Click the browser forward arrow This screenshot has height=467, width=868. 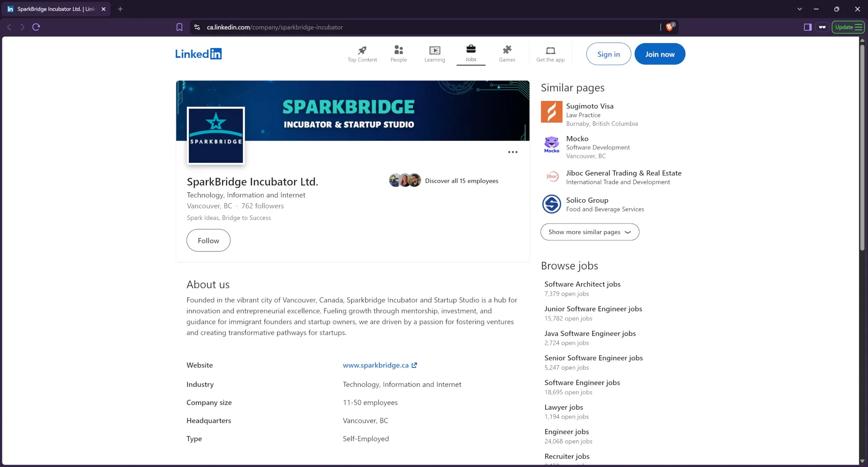[22, 27]
